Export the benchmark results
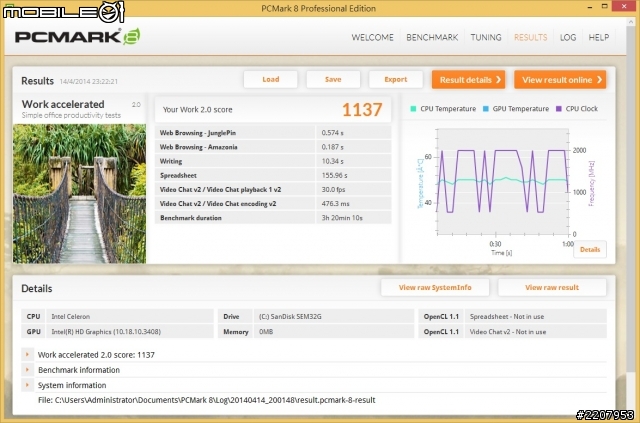 tap(396, 79)
